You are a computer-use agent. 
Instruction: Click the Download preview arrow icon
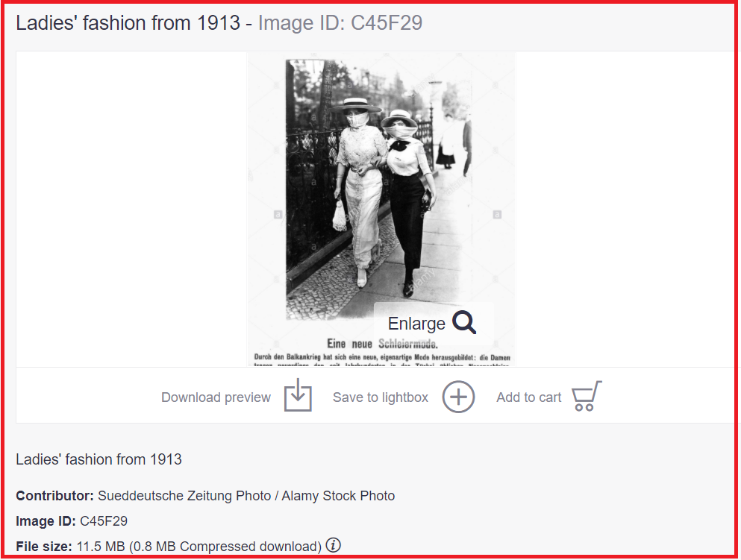point(298,395)
